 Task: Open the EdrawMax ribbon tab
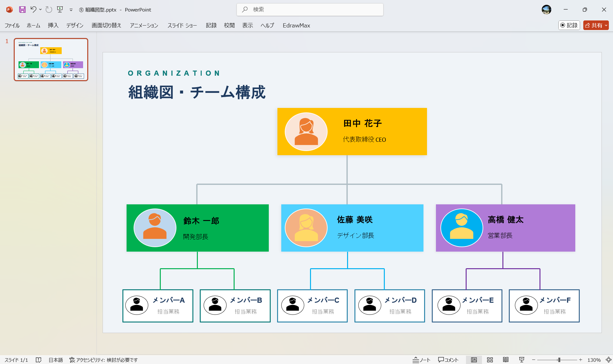[x=296, y=26]
